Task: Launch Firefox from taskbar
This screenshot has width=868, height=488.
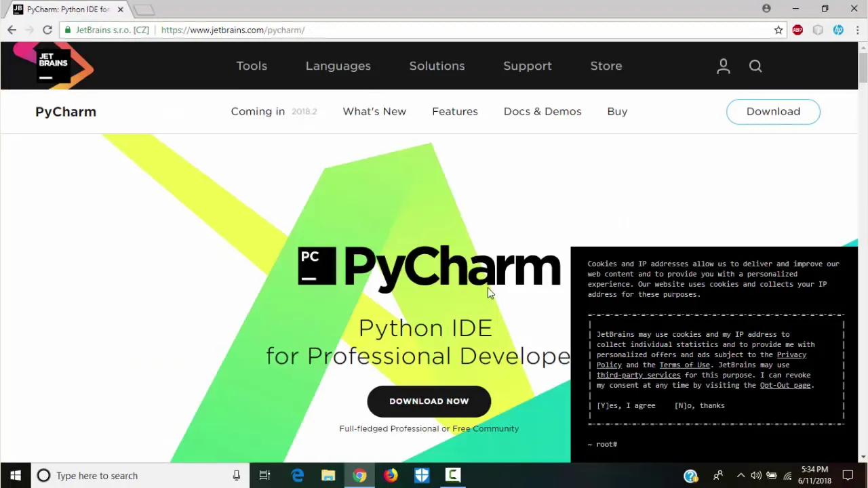Action: pyautogui.click(x=391, y=476)
